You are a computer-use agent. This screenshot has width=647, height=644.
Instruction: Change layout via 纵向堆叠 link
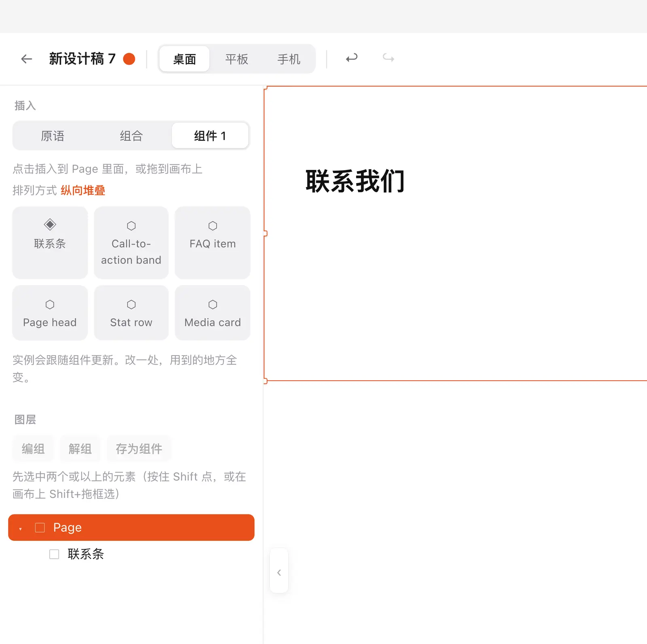[x=83, y=191]
